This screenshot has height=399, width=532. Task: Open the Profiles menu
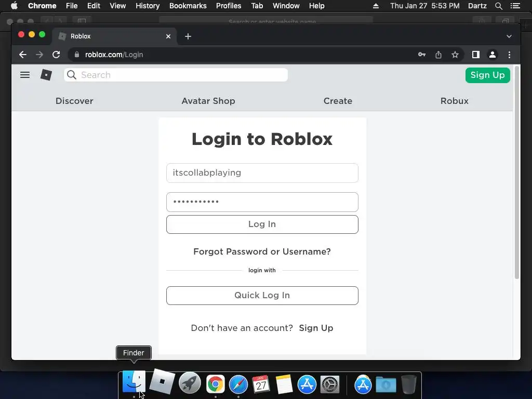click(229, 6)
